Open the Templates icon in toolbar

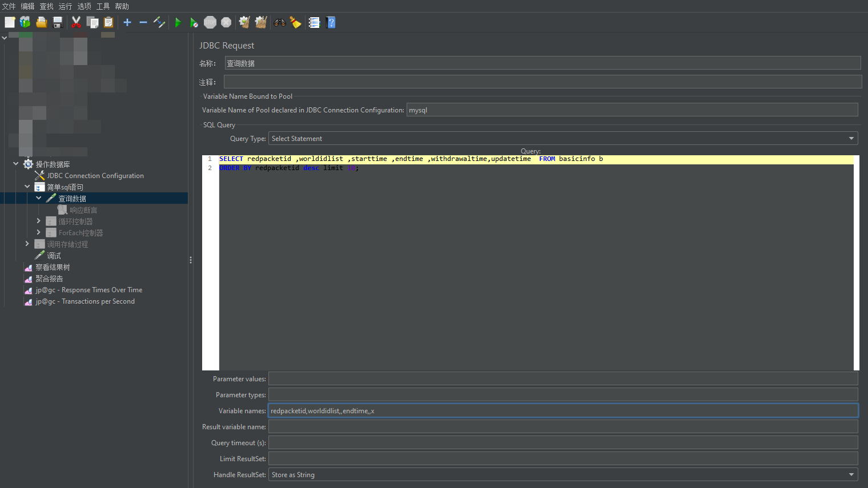[x=25, y=22]
